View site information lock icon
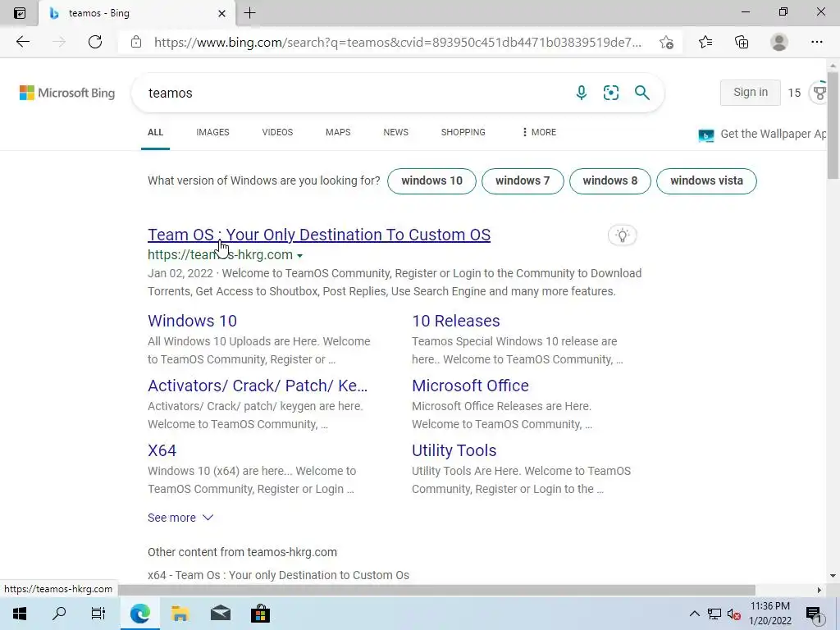This screenshot has width=840, height=630. (136, 42)
